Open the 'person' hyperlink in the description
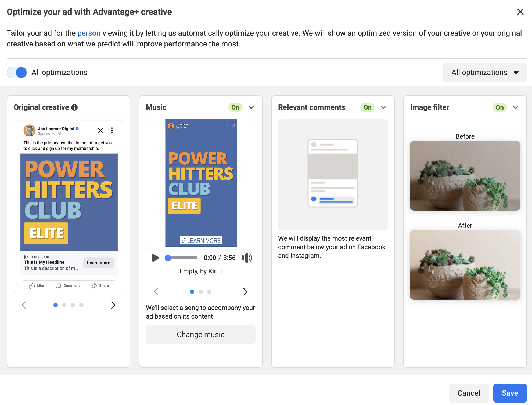Screen dimensions: 532x405 89,33
